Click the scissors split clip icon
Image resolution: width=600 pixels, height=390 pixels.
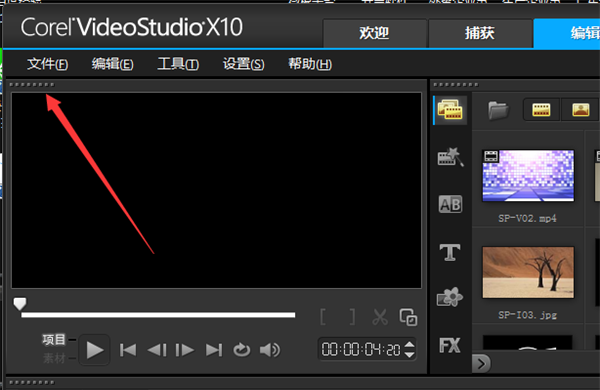[x=380, y=317]
